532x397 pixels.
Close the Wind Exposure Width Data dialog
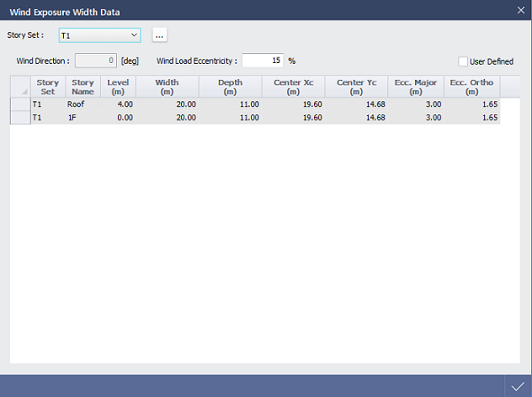point(520,10)
